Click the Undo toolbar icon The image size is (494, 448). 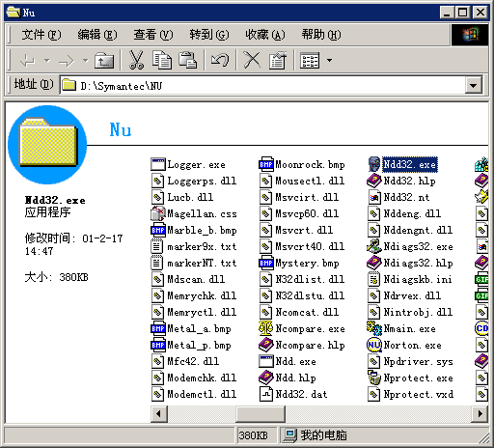point(220,60)
